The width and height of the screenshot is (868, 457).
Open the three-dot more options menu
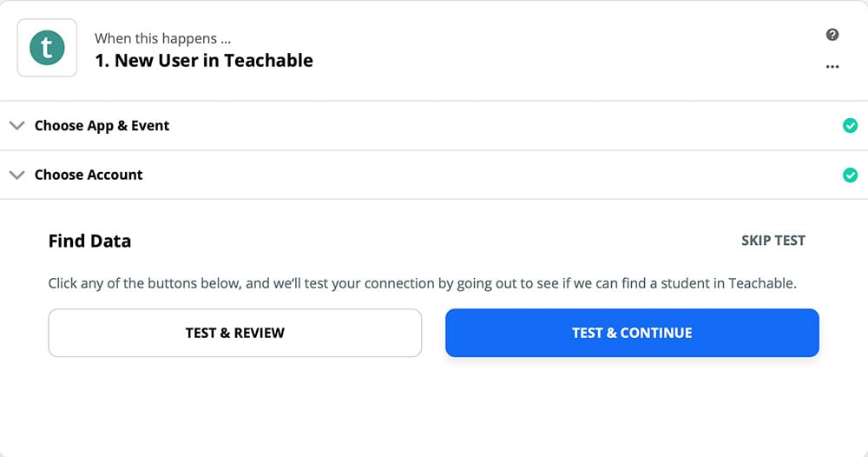(832, 67)
